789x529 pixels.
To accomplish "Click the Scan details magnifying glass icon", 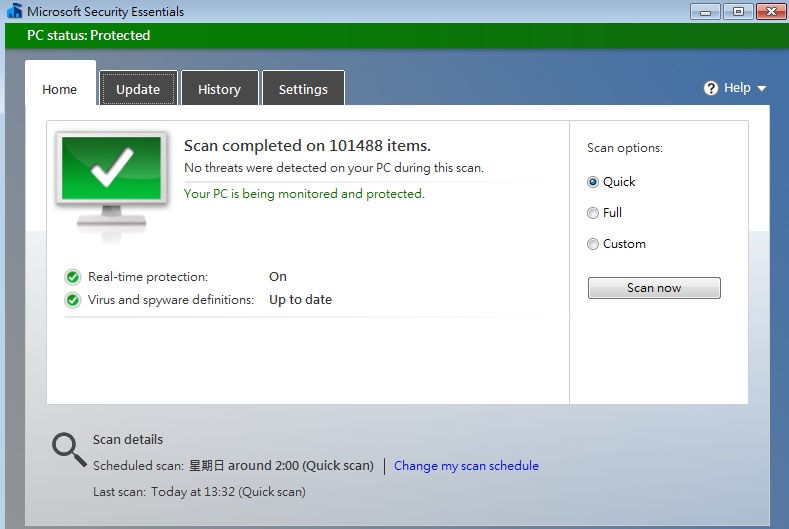I will (69, 449).
